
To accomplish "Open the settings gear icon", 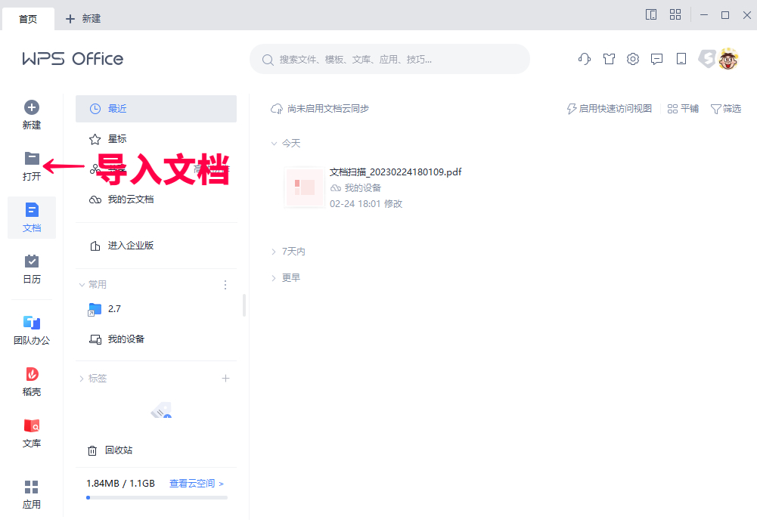I will point(633,59).
